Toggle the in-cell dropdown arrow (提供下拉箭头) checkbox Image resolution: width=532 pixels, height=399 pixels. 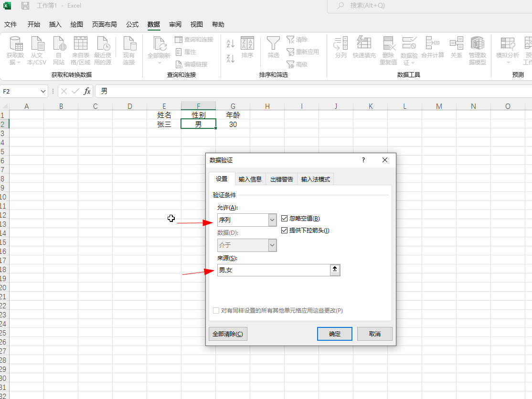(x=285, y=231)
